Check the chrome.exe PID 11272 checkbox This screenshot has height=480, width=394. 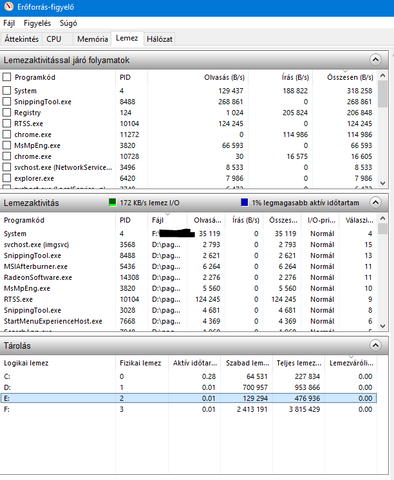point(7,134)
